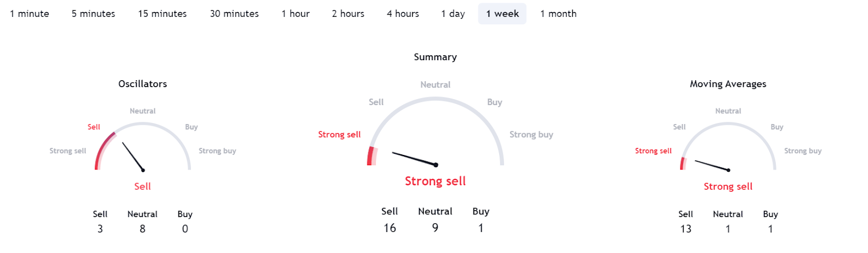Click the Oscillators heading
The image size is (868, 253).
click(x=143, y=84)
